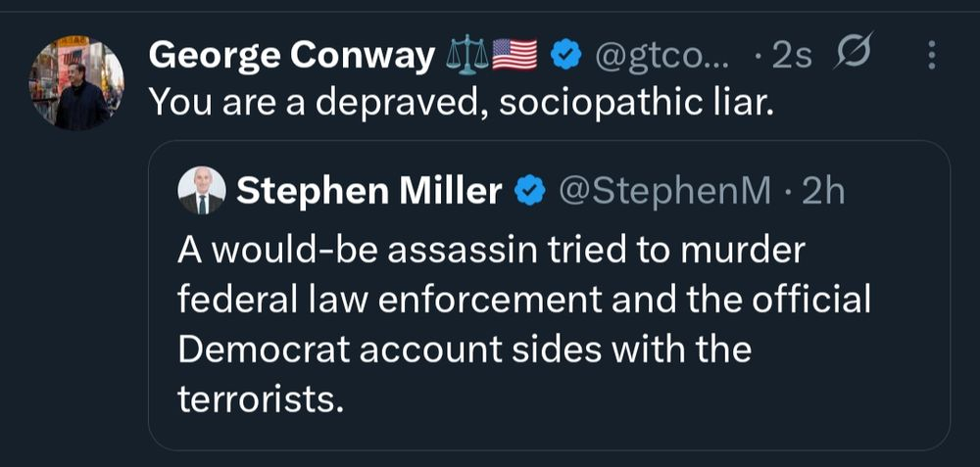Click 'A would-be assassin' quoted text line
Screen dimensions: 980x467
pos(490,250)
